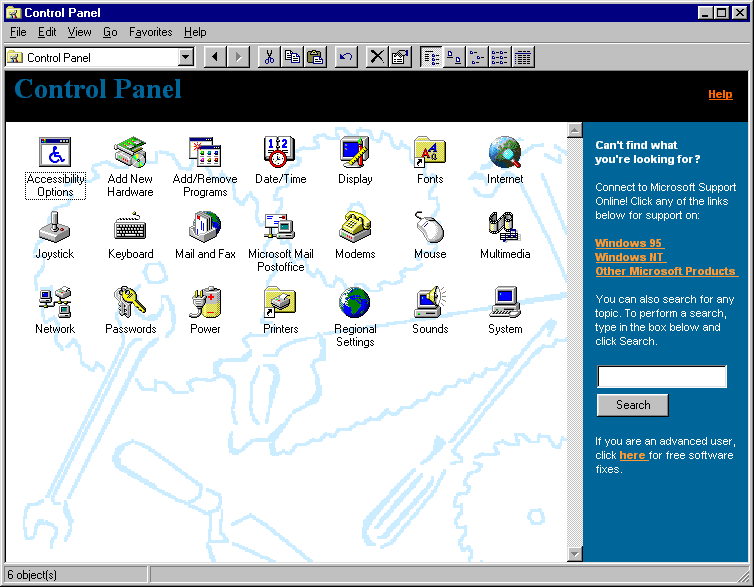Screen dimensions: 754x587
Task: Click the Back arrow toolbar button
Action: [x=215, y=57]
